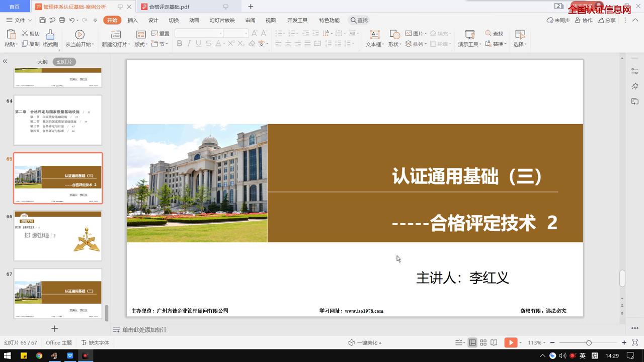This screenshot has width=644, height=362.
Task: Add new slide with plus below thumbnails
Action: coord(55,328)
